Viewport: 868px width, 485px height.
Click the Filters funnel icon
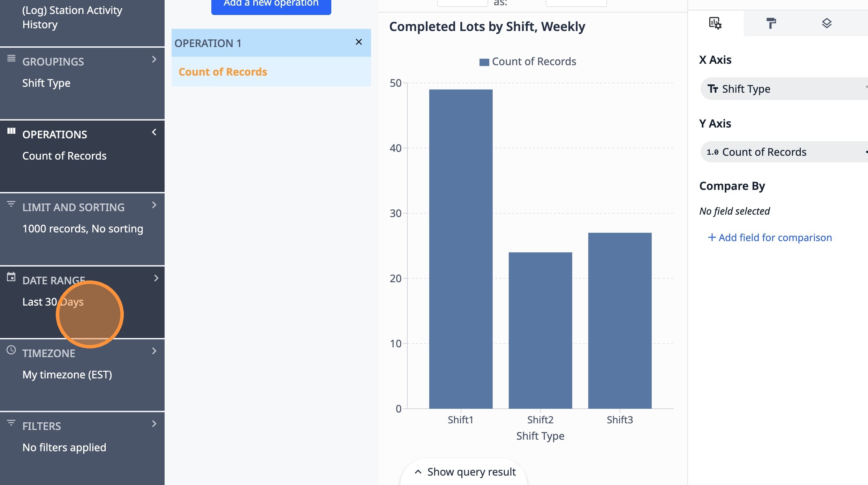tap(11, 423)
